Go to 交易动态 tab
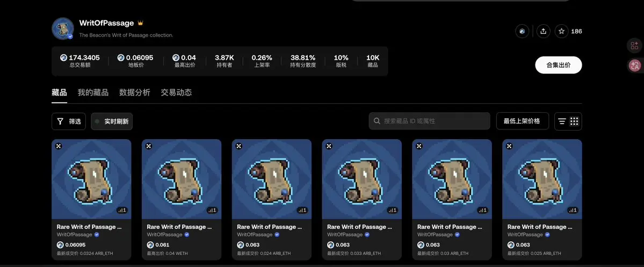The image size is (644, 267). pyautogui.click(x=176, y=92)
